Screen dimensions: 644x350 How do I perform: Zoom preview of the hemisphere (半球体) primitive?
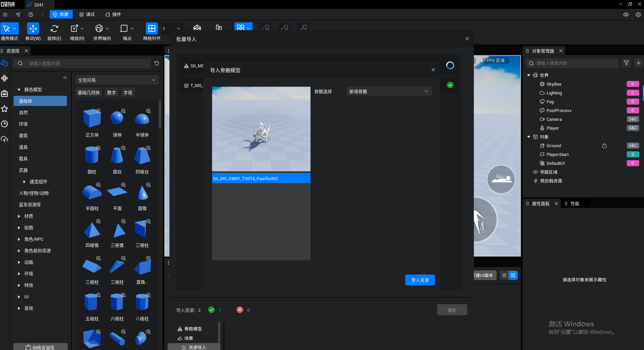coord(148,111)
